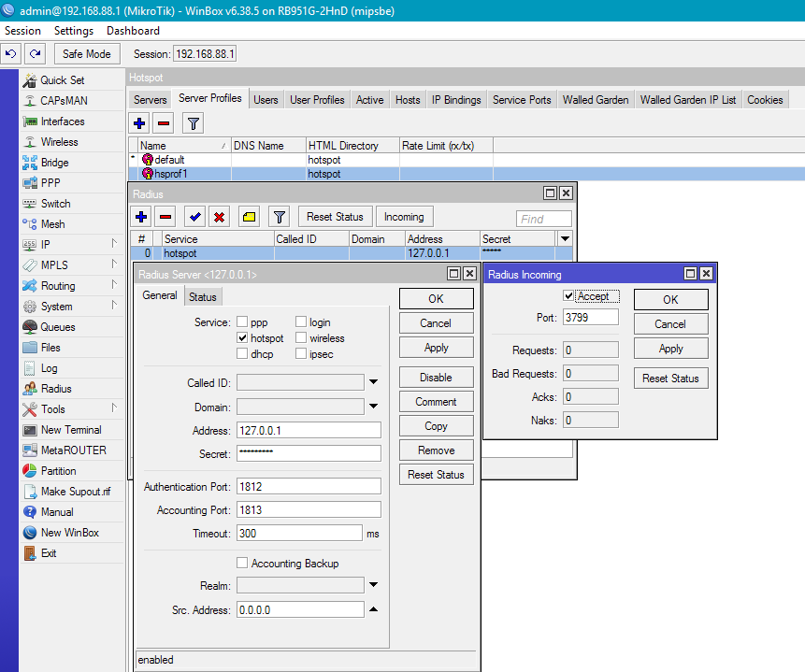Open the Settings menu
This screenshot has height=672, width=805.
coord(74,31)
